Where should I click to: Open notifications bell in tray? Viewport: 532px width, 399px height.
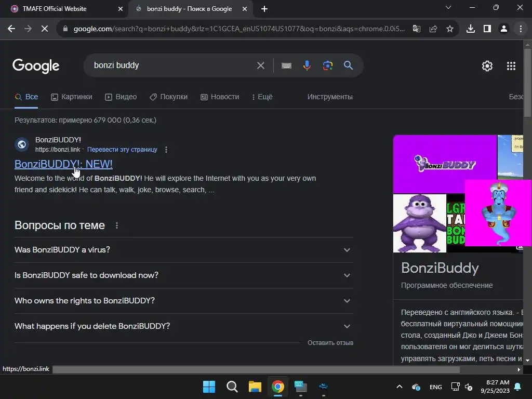tap(518, 387)
